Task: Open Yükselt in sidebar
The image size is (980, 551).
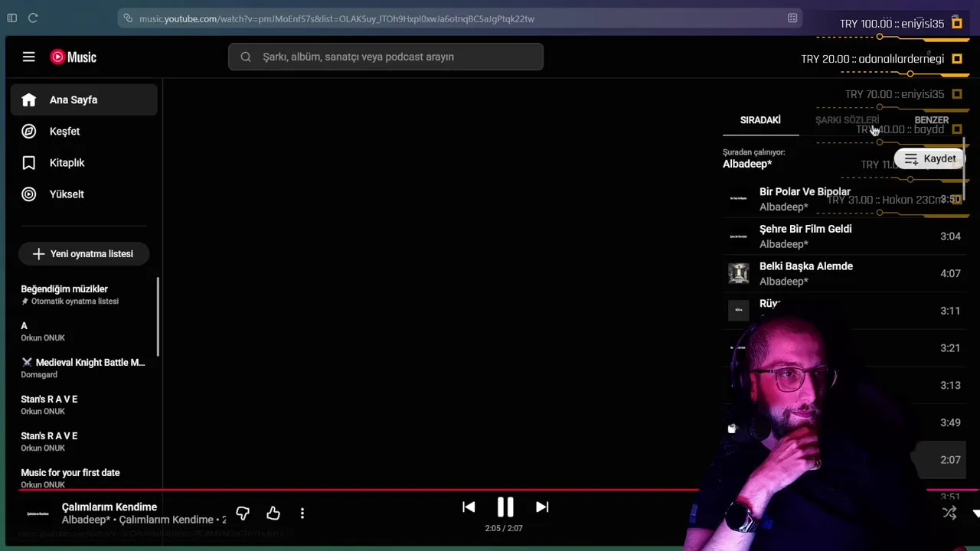Action: click(84, 194)
